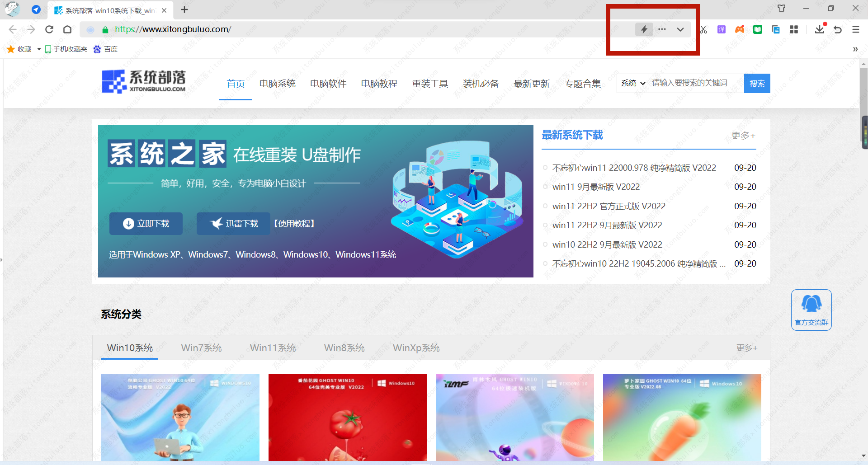Viewport: 868px width, 465px height.
Task: Open the 最新更新 navigation menu
Action: click(532, 84)
